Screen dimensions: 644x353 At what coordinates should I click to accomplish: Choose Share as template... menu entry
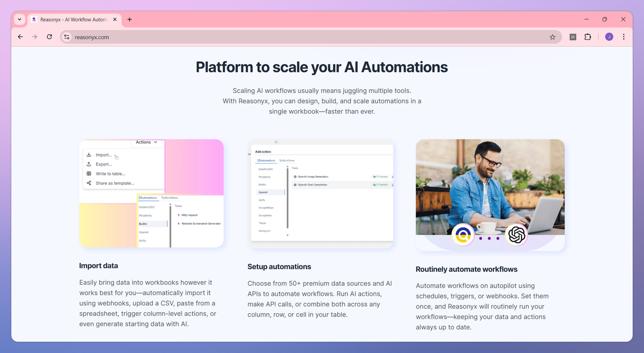coord(115,183)
